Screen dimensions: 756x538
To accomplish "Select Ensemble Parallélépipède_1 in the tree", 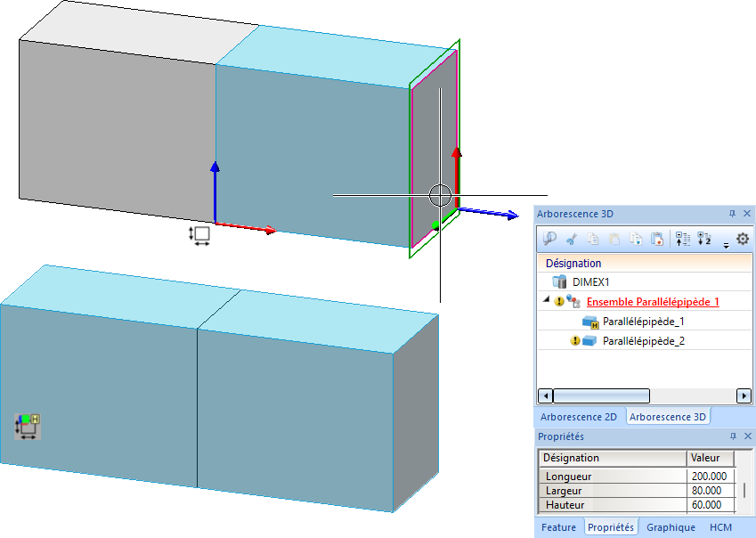I will 653,302.
